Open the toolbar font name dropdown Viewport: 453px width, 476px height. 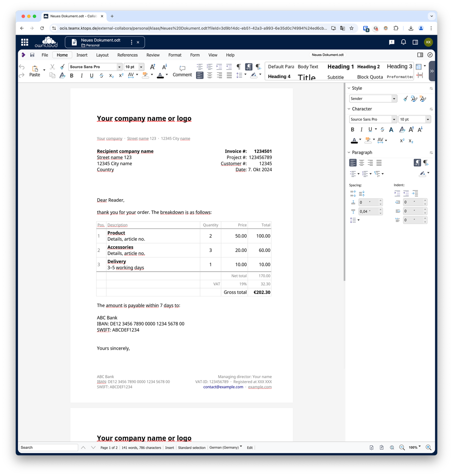point(119,67)
